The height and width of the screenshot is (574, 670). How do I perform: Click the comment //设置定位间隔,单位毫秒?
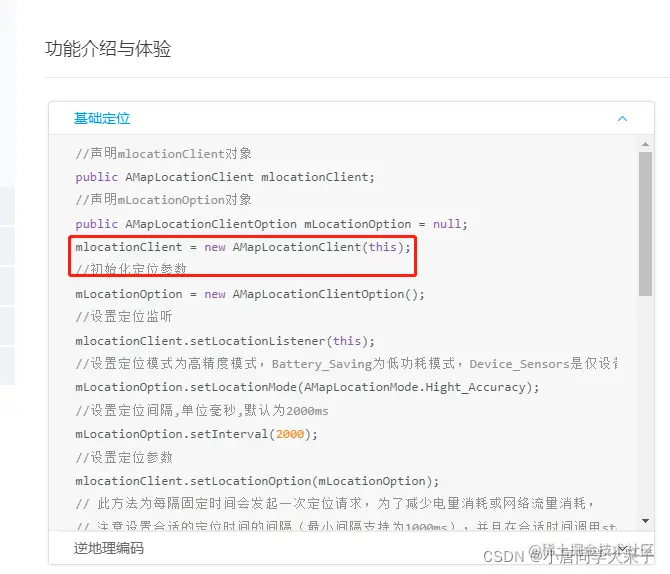point(202,411)
